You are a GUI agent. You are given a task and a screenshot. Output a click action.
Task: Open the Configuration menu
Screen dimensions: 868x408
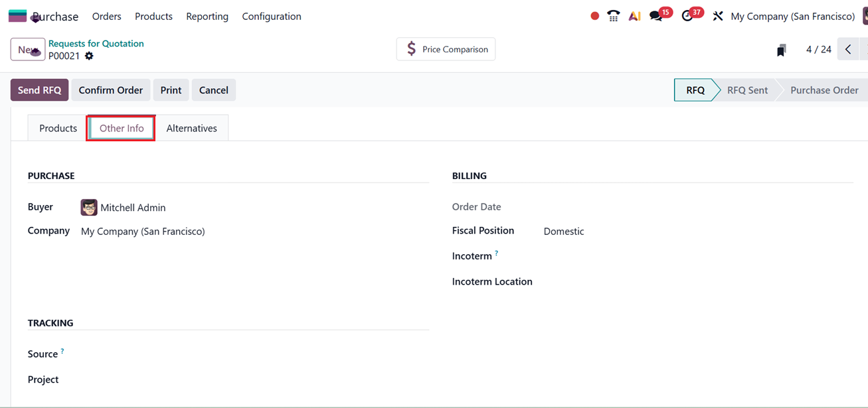[271, 16]
